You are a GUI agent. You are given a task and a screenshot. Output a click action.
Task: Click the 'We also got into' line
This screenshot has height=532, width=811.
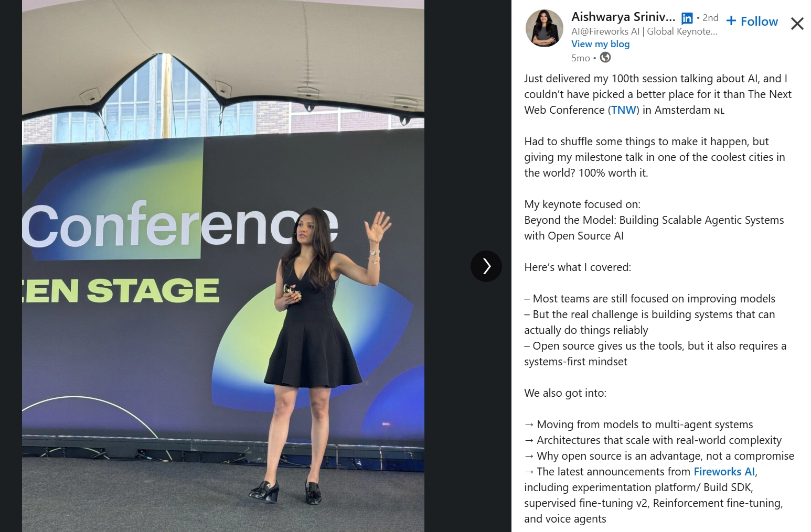(x=565, y=393)
